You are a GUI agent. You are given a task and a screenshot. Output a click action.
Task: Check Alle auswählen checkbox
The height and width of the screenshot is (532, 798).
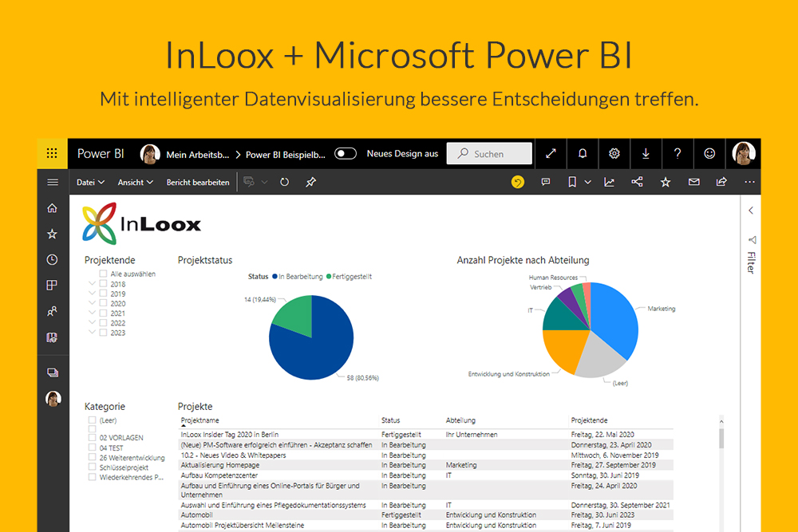point(103,274)
